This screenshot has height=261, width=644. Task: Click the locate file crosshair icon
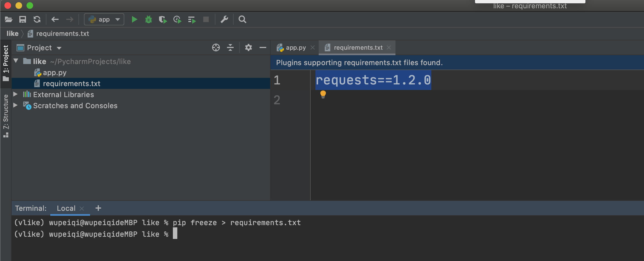tap(216, 48)
